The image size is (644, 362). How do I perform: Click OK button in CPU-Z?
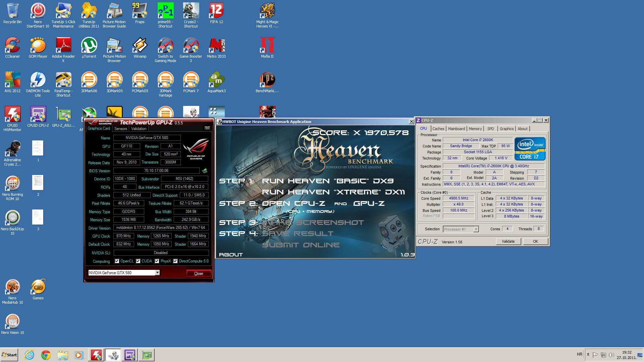coord(535,241)
